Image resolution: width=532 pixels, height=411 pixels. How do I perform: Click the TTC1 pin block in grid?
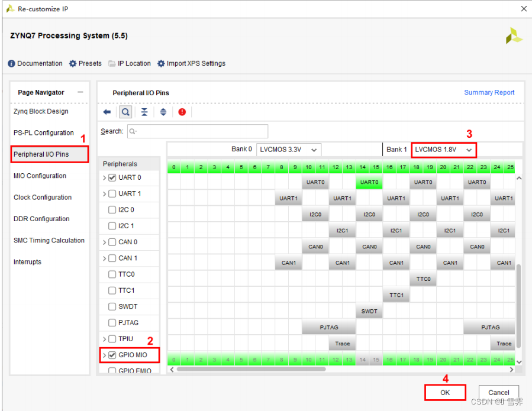pos(396,295)
